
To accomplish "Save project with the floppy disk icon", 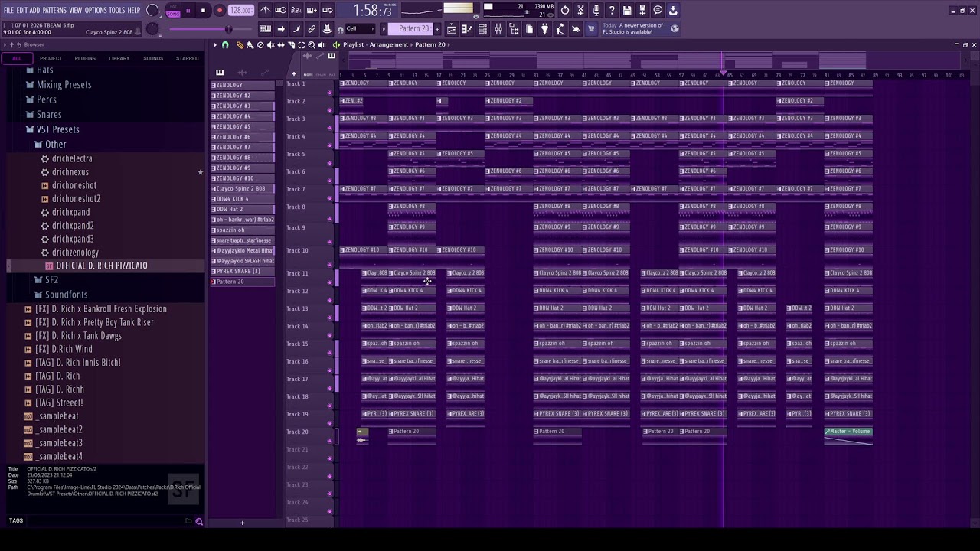I will pyautogui.click(x=627, y=11).
